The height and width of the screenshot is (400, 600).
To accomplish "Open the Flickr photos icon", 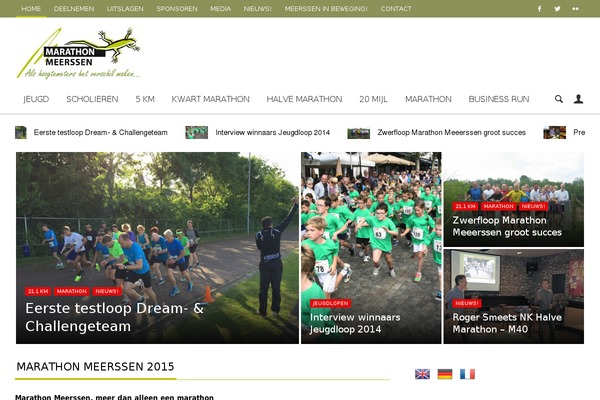I will coord(575,9).
